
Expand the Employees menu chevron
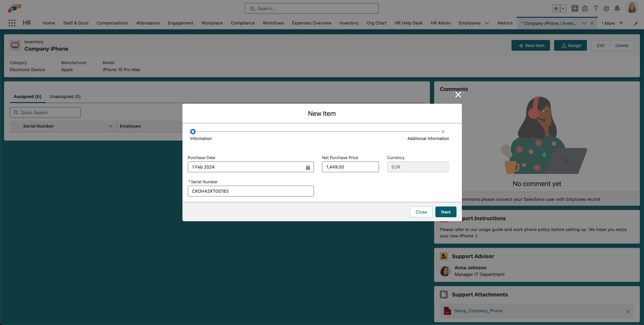(487, 23)
